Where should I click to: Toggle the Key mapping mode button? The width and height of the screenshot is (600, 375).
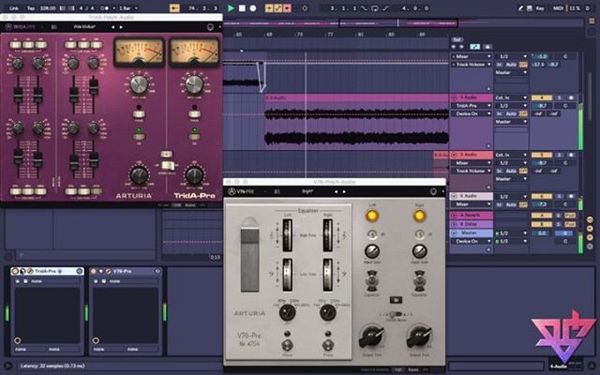540,8
